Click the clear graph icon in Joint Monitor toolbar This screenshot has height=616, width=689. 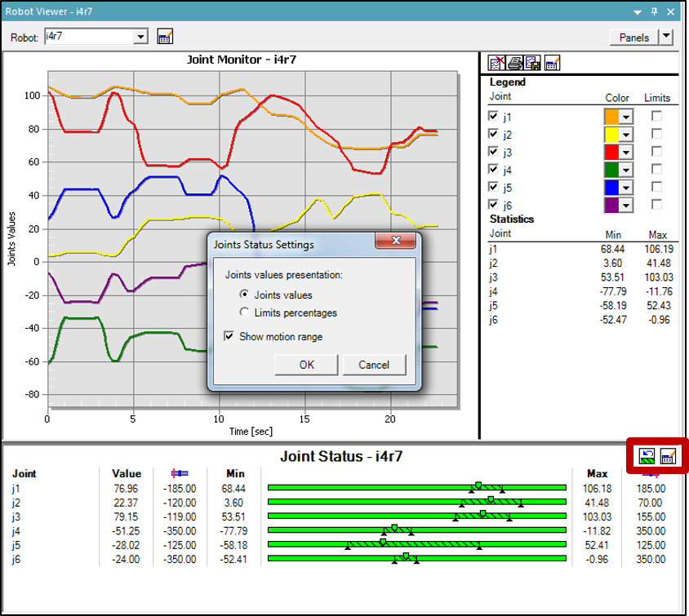click(497, 63)
